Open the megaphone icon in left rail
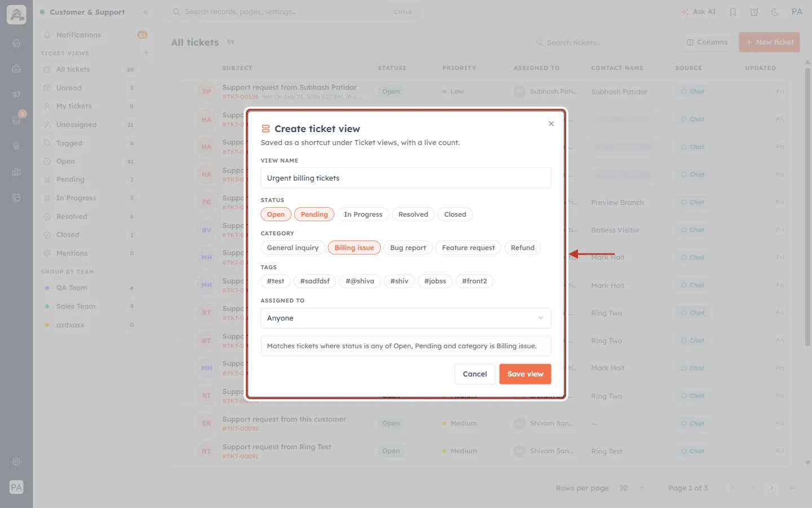 [16, 94]
